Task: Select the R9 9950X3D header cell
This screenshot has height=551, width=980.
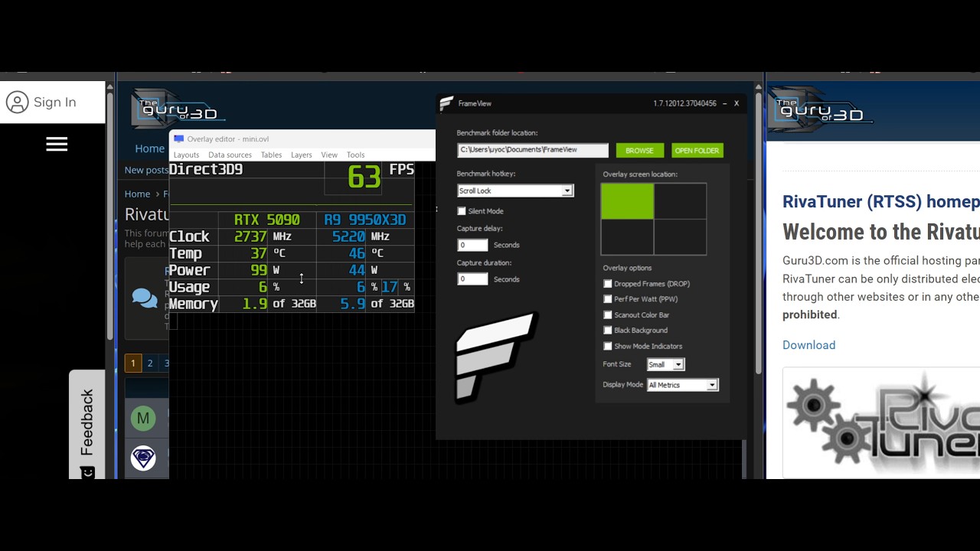Action: pyautogui.click(x=364, y=220)
